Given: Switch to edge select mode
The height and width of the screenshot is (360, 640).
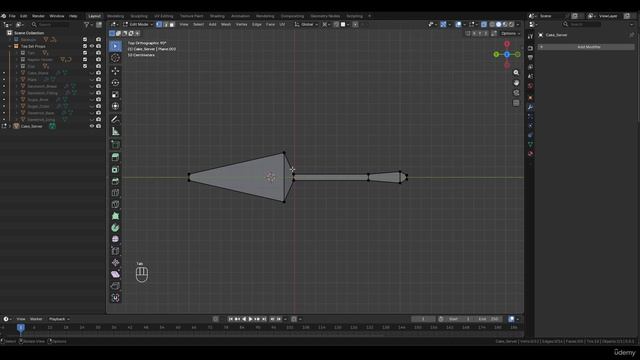Looking at the screenshot, I should (165, 24).
